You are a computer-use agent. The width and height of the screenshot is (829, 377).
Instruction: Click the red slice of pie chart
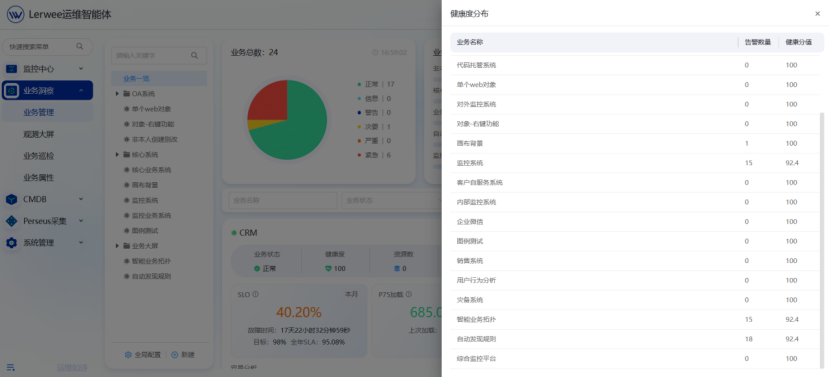coord(270,99)
